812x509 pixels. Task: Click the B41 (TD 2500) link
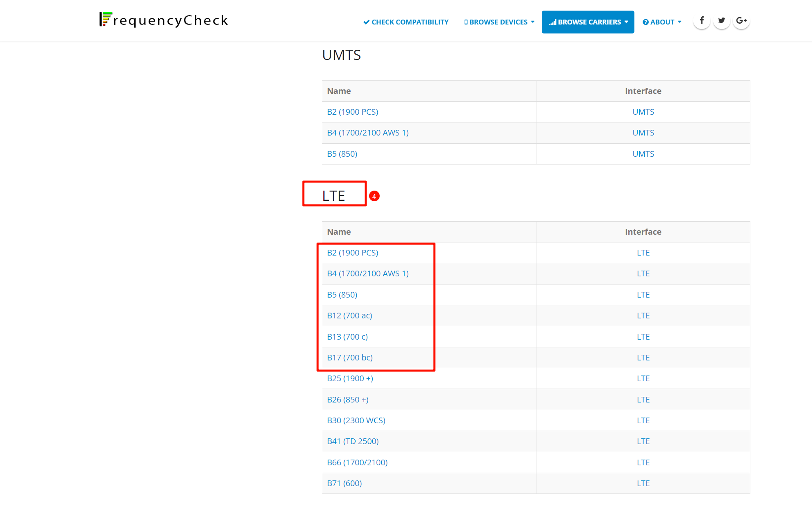point(353,441)
